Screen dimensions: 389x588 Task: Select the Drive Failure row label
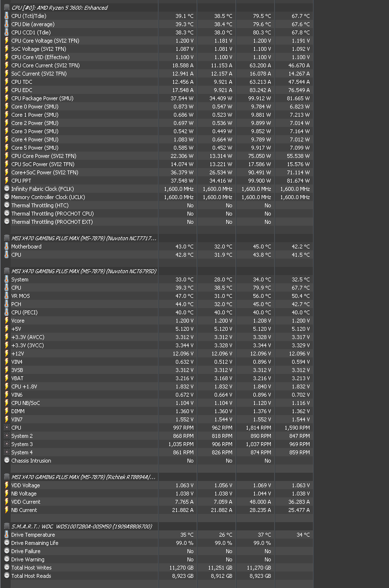(x=26, y=551)
